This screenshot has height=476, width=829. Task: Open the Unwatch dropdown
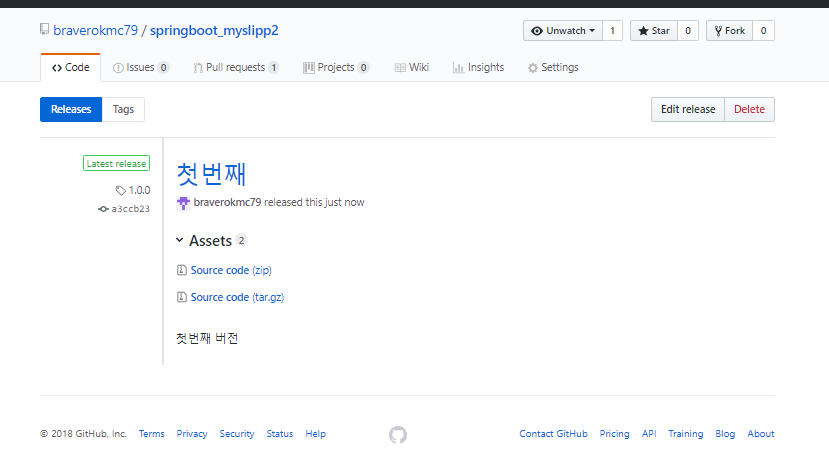pos(563,31)
